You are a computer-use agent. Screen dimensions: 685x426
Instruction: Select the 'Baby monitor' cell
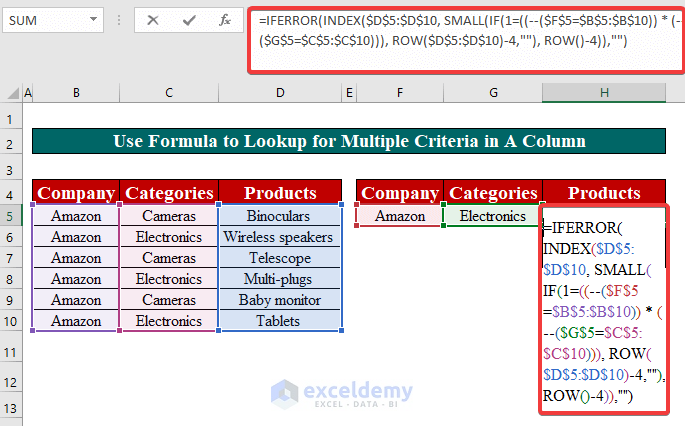coord(280,300)
